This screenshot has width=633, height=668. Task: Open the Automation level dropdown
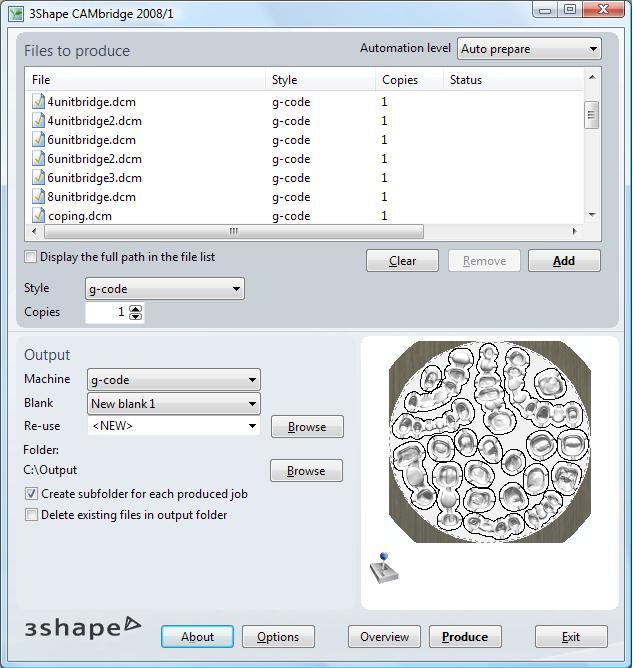point(528,49)
